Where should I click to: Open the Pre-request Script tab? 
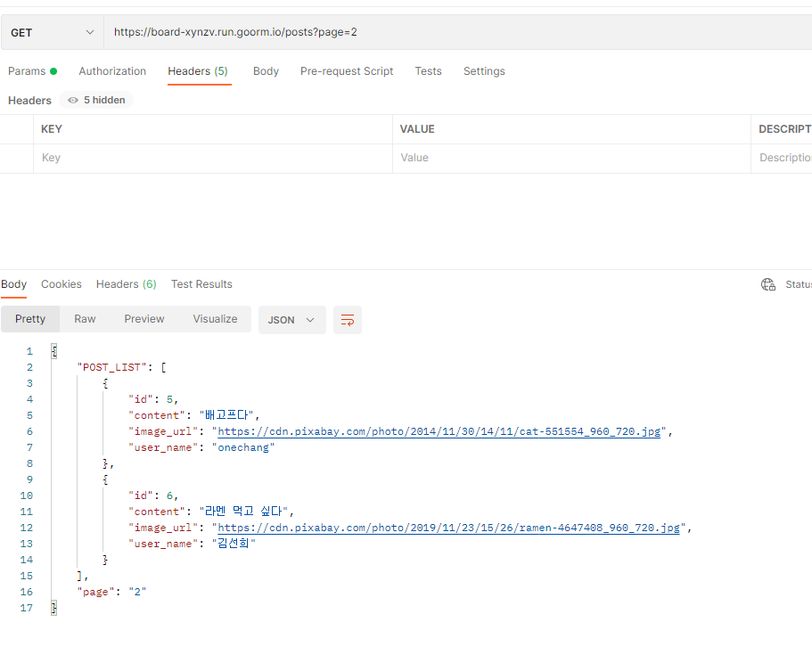347,71
